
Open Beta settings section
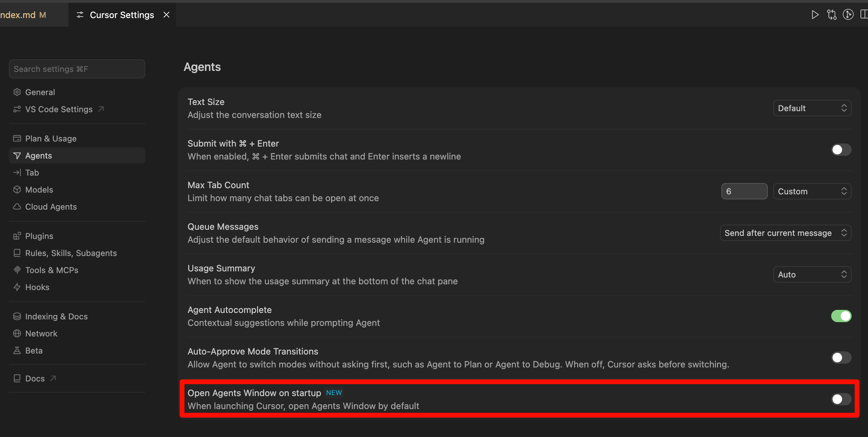coord(77,350)
